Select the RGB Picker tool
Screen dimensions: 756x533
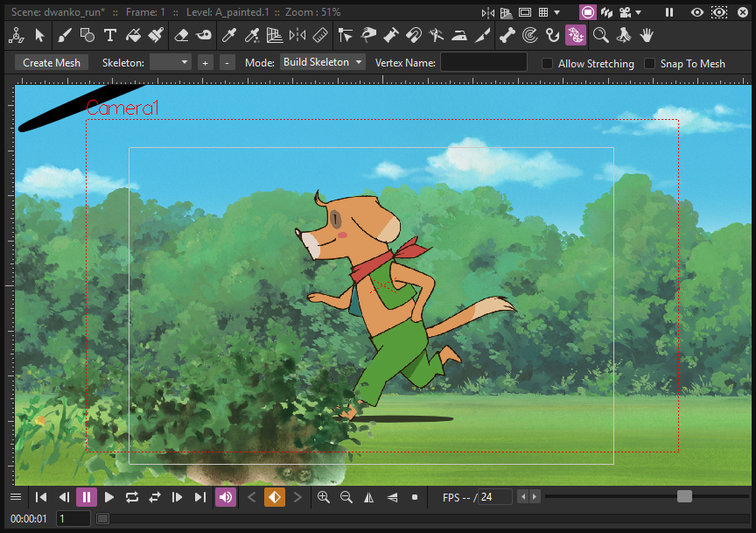click(251, 35)
